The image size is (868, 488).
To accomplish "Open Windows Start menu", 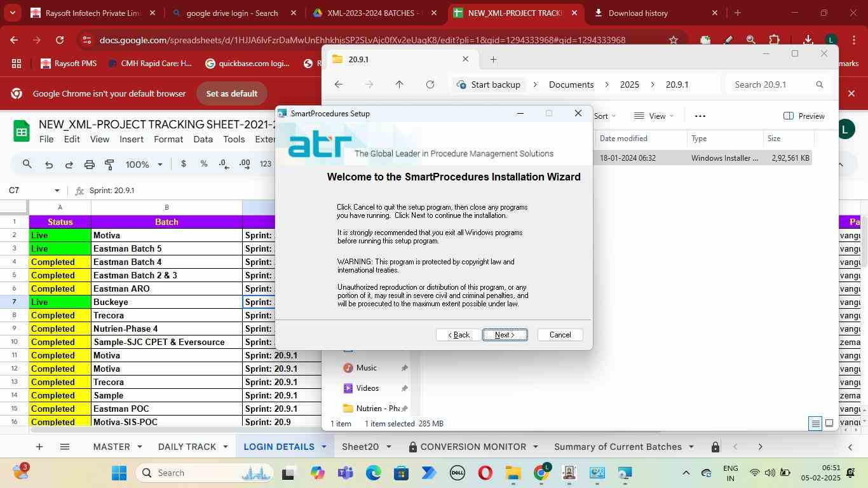I will point(119,473).
